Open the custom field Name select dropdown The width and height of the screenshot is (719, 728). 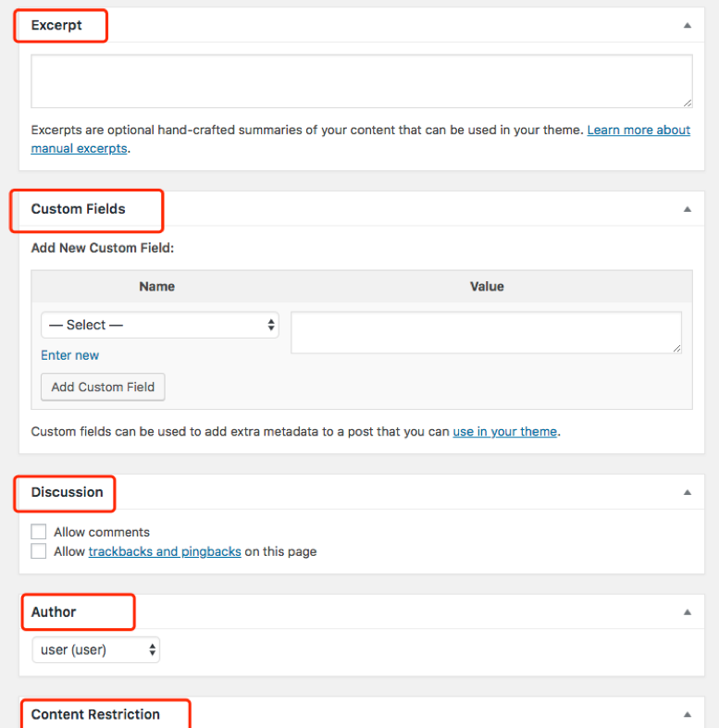(x=160, y=325)
